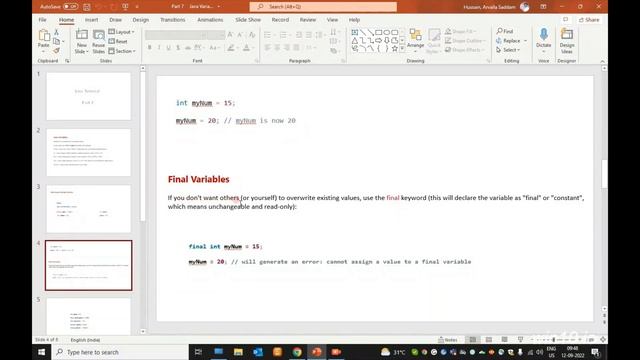Click Fit slide to window icon
Screen dimensions: 640x360
pyautogui.click(x=603, y=340)
